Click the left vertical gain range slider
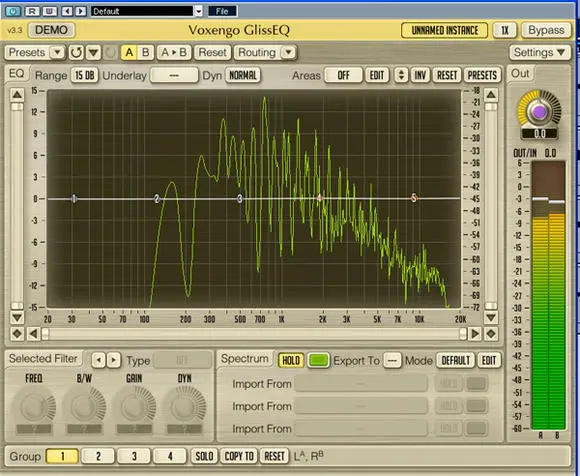The height and width of the screenshot is (476, 580). pos(17,206)
